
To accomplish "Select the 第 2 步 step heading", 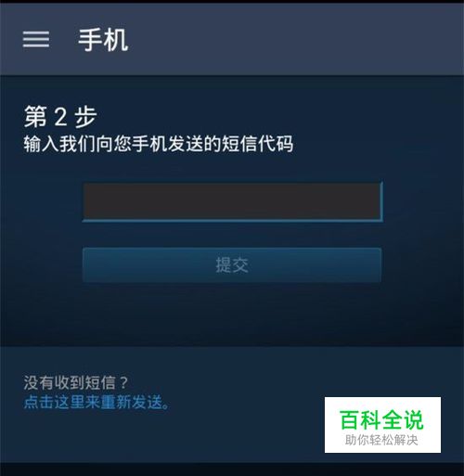I will tap(60, 117).
